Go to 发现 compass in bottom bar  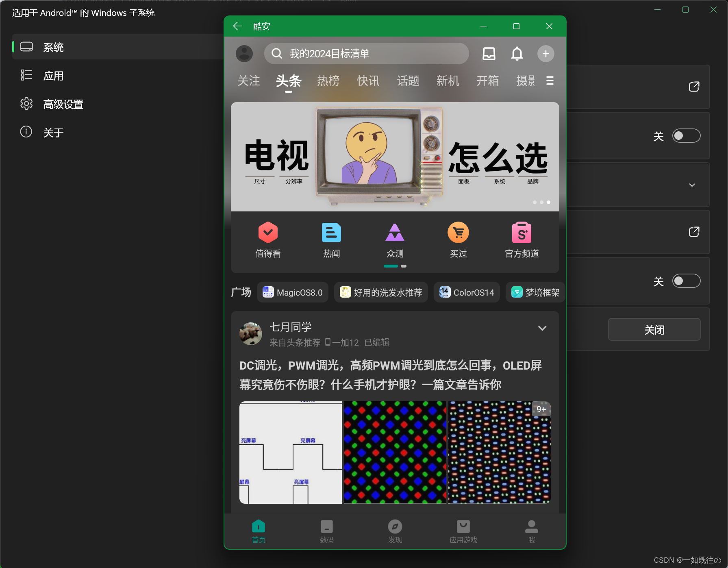coord(395,531)
